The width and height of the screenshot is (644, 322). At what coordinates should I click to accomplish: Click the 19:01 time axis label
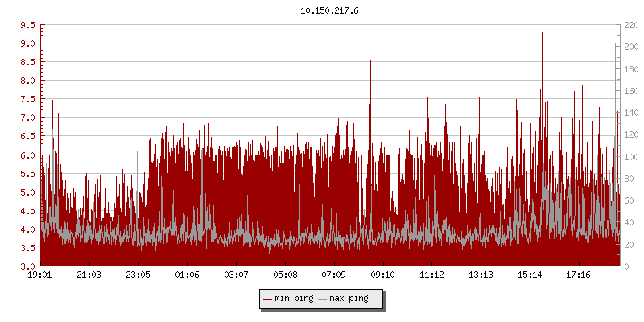coord(40,275)
